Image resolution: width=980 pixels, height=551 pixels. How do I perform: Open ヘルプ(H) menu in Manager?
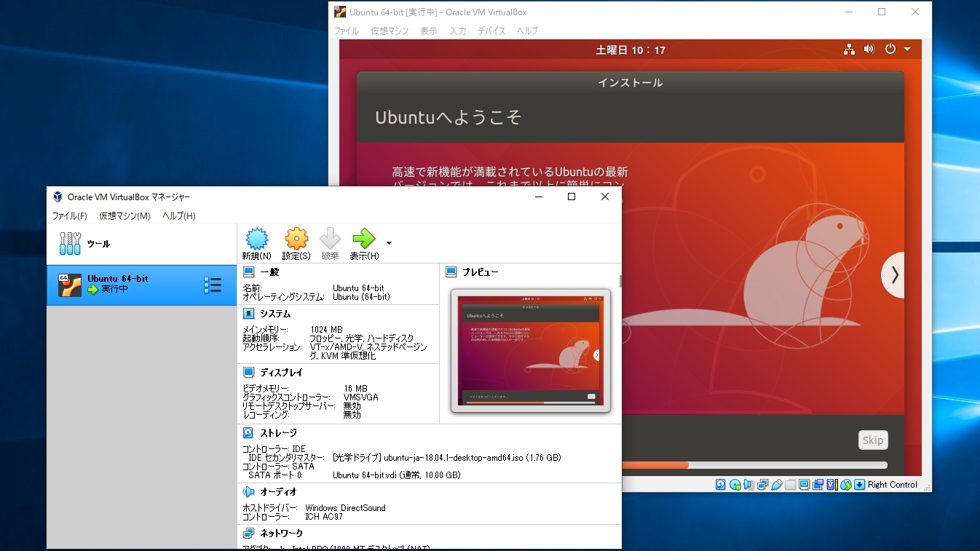[x=178, y=216]
